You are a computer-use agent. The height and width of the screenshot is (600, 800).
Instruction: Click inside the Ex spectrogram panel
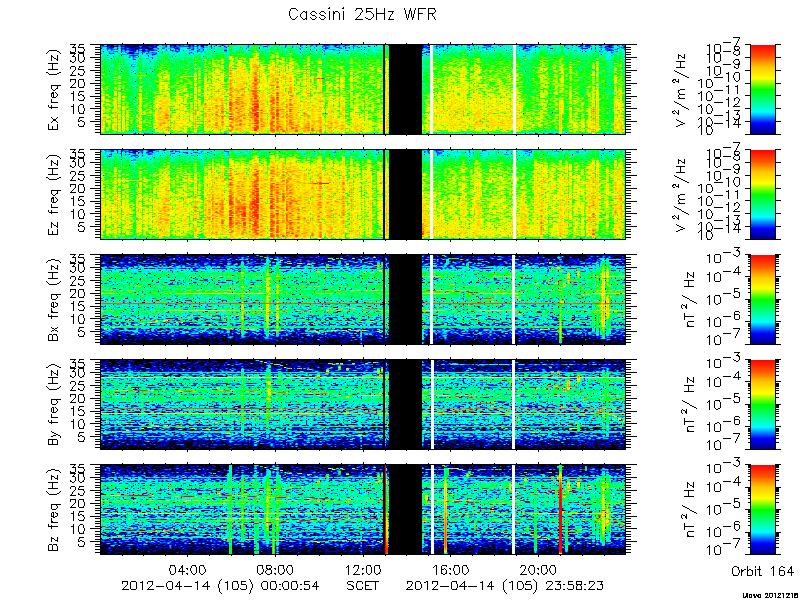tap(363, 89)
